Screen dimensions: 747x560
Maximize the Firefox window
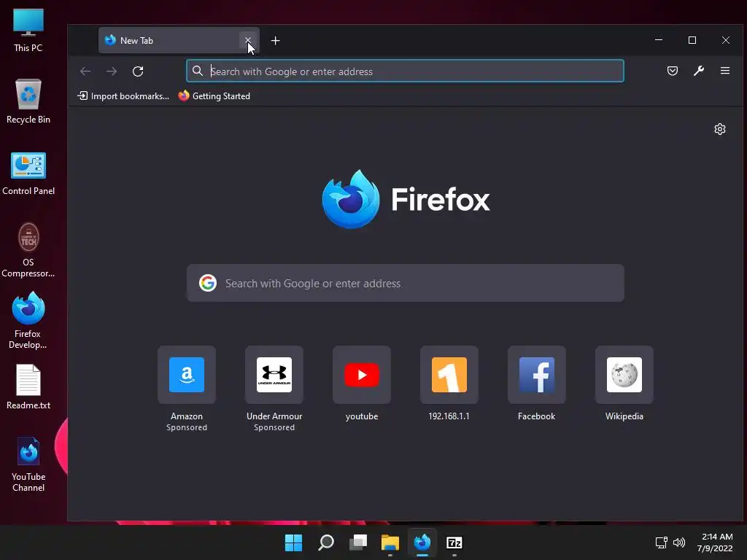point(692,40)
